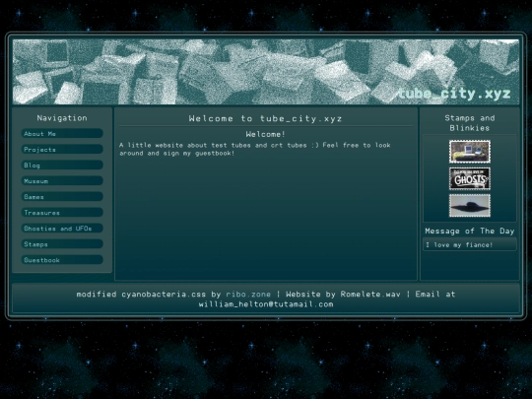Click the GHOSTS stamp image

[470, 178]
